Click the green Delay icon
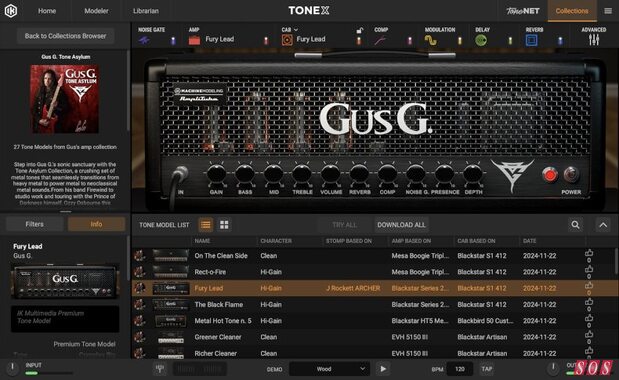 click(x=481, y=40)
